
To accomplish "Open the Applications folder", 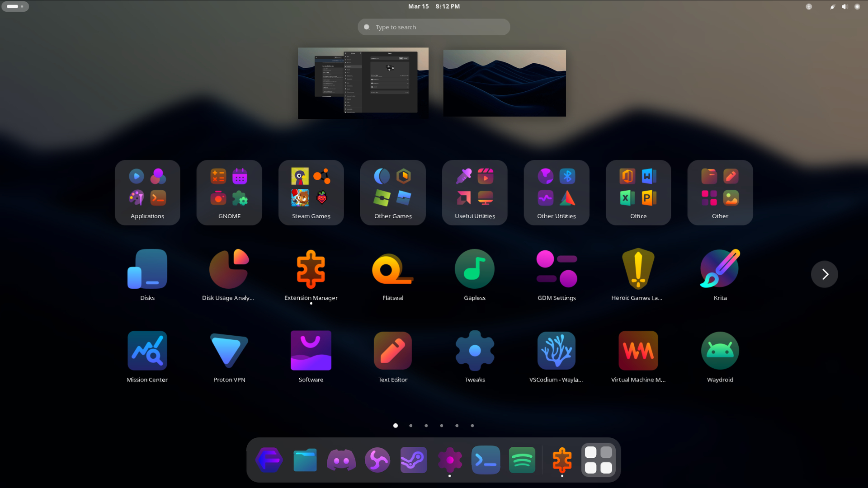I will point(147,192).
